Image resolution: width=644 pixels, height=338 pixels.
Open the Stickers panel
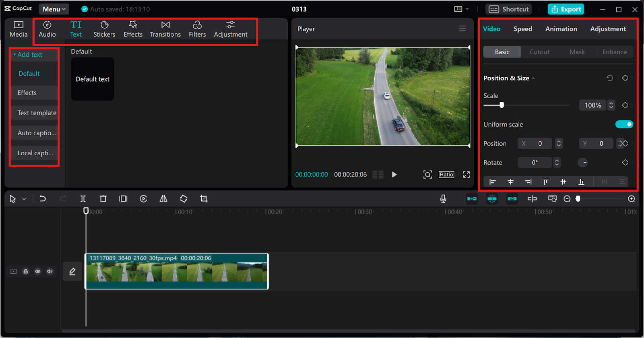pyautogui.click(x=104, y=29)
